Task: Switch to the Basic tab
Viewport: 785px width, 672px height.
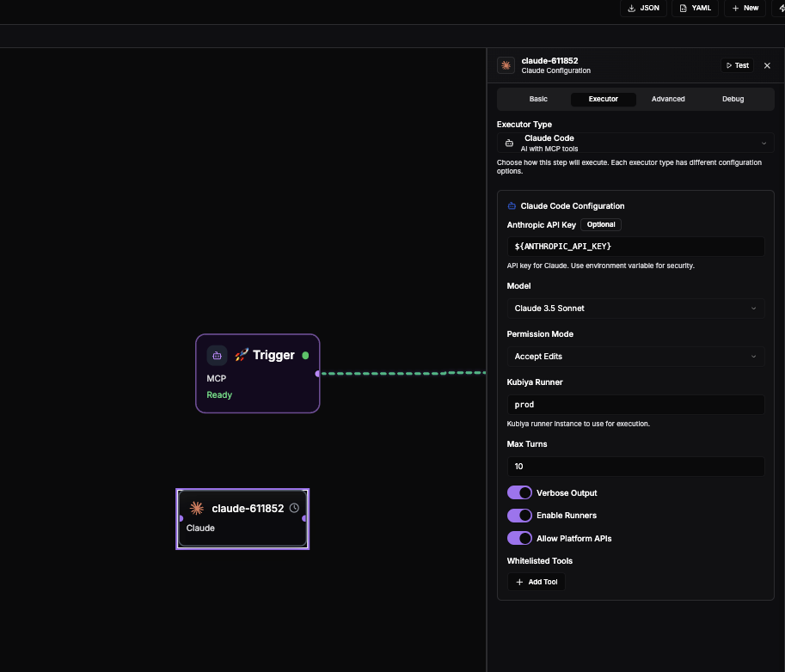Action: point(538,99)
